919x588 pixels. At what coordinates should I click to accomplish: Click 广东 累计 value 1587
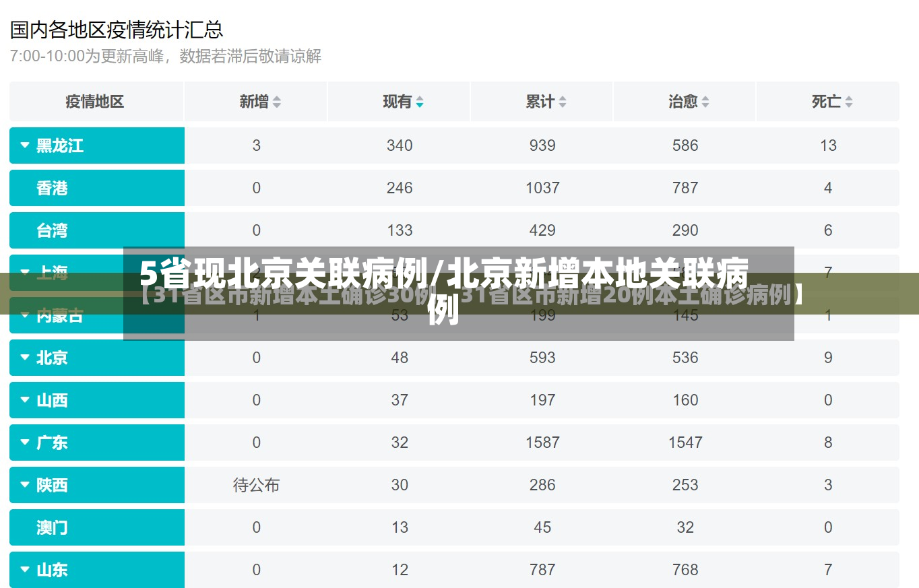542,443
